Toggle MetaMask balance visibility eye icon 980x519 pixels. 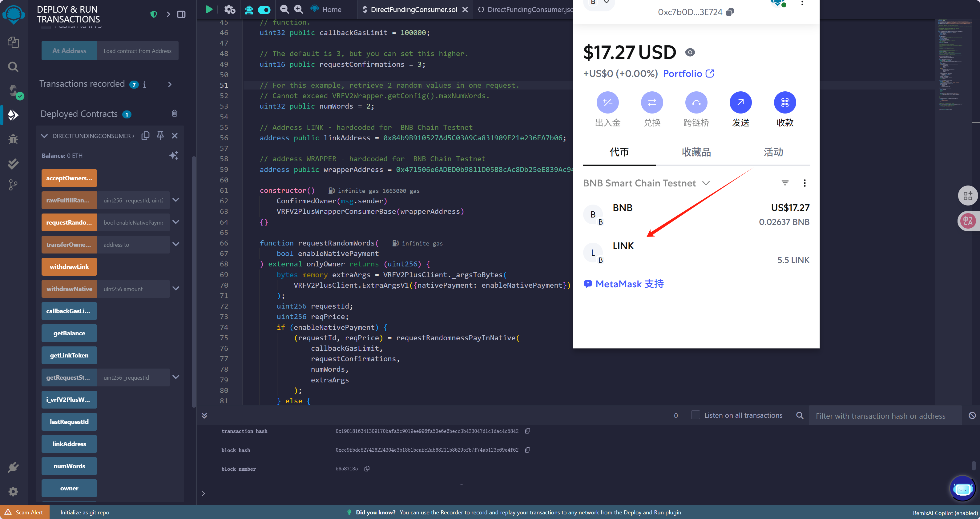(690, 53)
